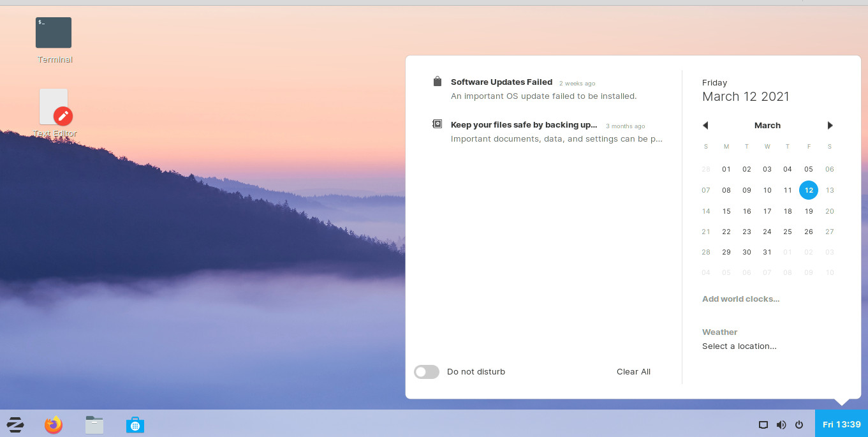Select March 26 in the calendar
868x437 pixels.
(x=809, y=232)
